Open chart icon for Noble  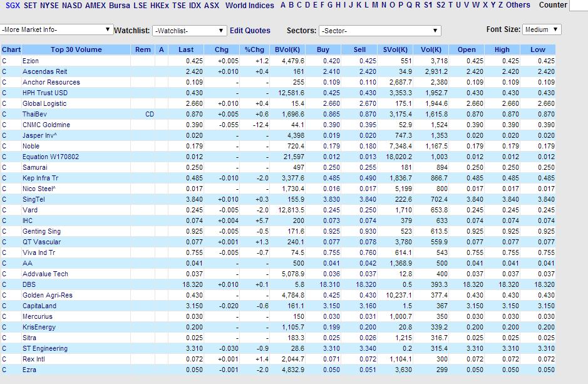[4, 146]
